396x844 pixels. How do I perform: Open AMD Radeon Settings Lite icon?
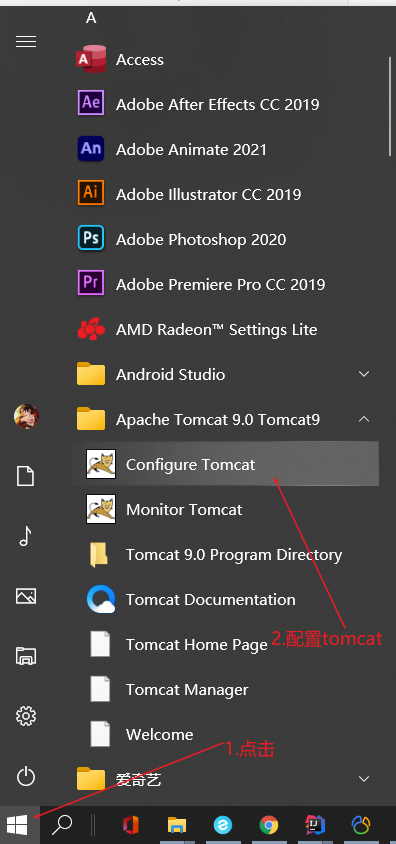(x=91, y=329)
